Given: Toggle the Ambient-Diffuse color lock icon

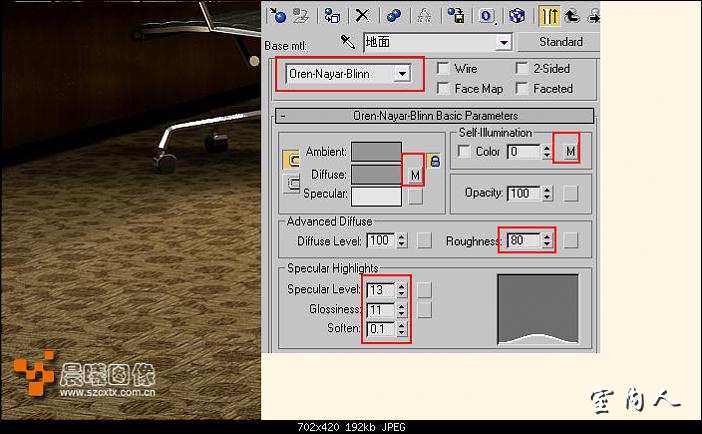Looking at the screenshot, I should tap(291, 159).
